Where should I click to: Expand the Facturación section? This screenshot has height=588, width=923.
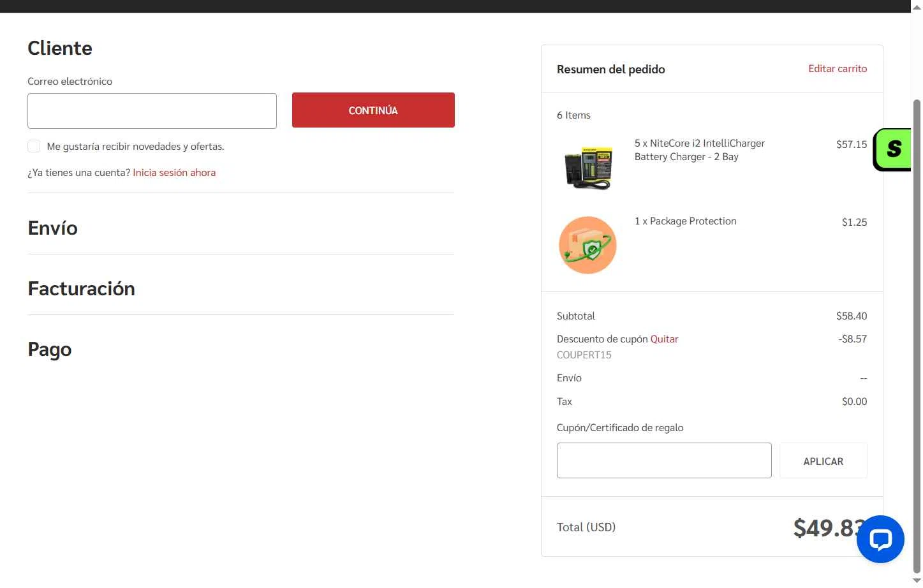click(x=81, y=288)
